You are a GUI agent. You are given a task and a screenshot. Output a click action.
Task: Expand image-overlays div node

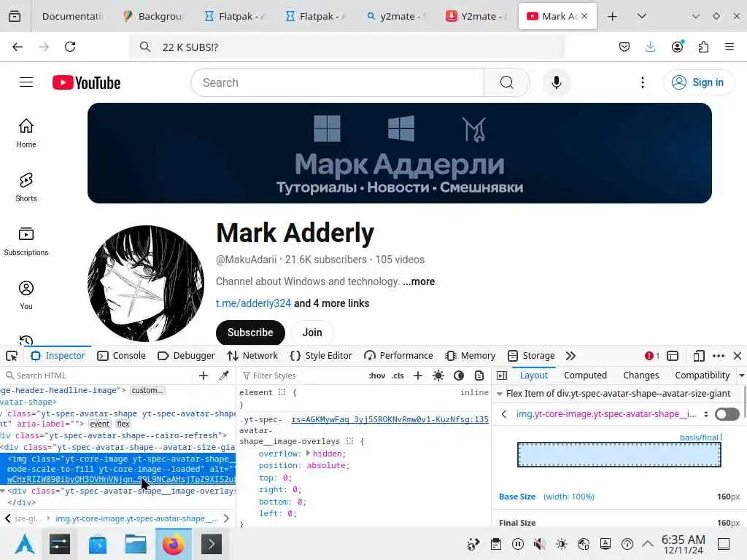(3, 491)
